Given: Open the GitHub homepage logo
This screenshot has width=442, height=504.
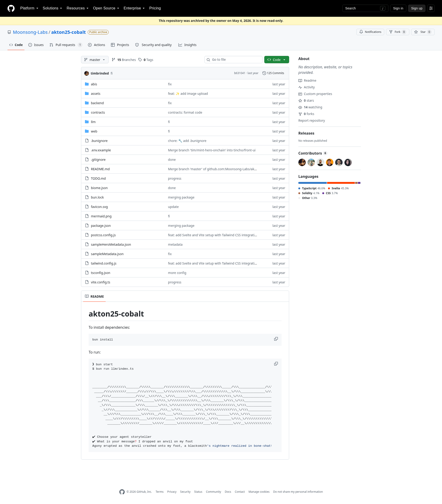Looking at the screenshot, I should (11, 8).
